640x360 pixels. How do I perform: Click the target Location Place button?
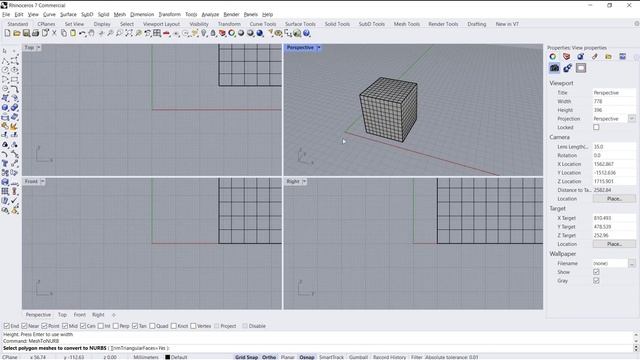[x=614, y=244]
